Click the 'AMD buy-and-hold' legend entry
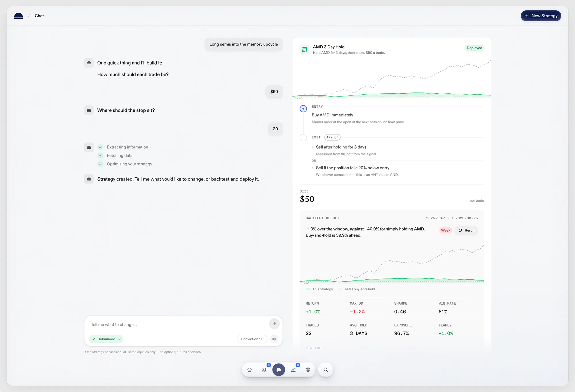This screenshot has width=575, height=392. [356, 289]
